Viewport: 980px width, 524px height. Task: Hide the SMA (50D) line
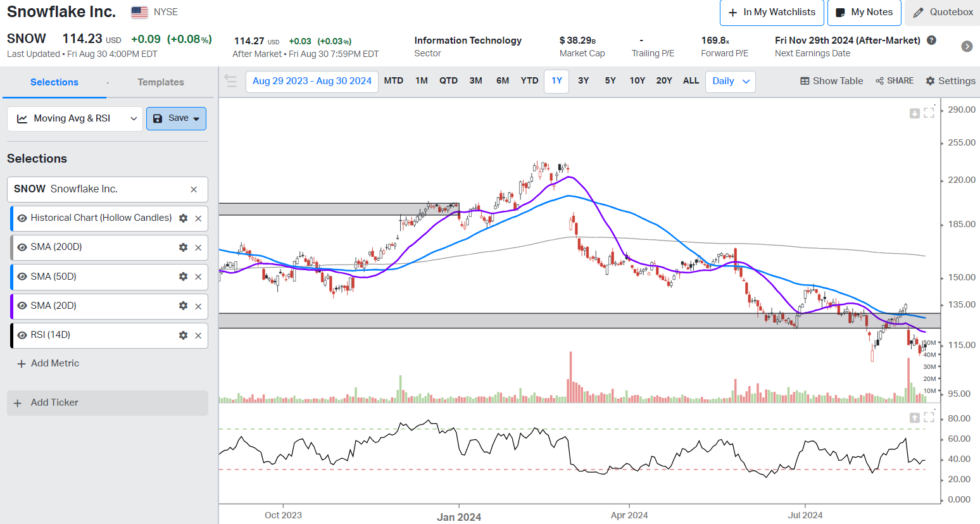click(22, 277)
